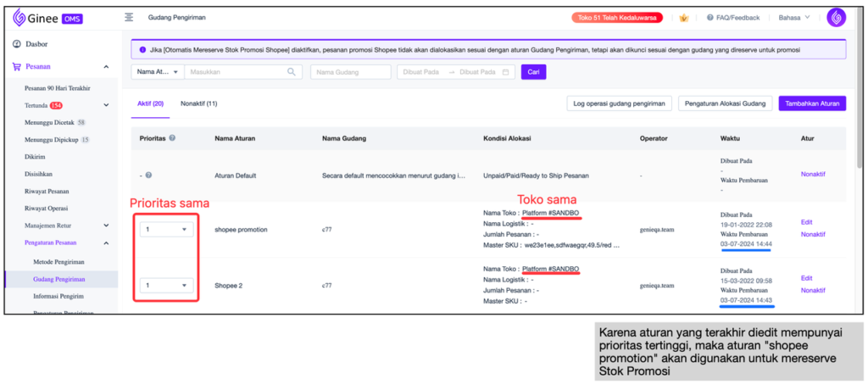The image size is (868, 385).
Task: Open the priority dropdown for Shopee 2
Action: coord(167,285)
